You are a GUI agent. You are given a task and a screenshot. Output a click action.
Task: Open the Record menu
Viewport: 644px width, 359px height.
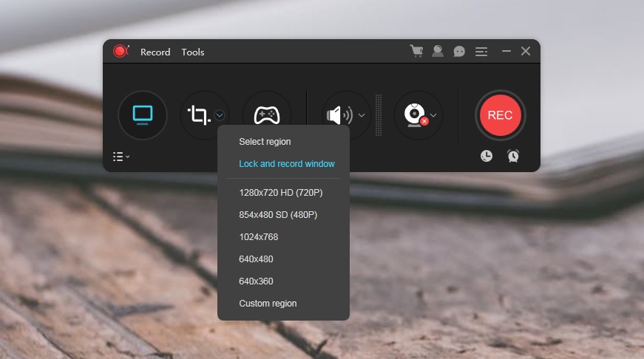click(x=155, y=52)
